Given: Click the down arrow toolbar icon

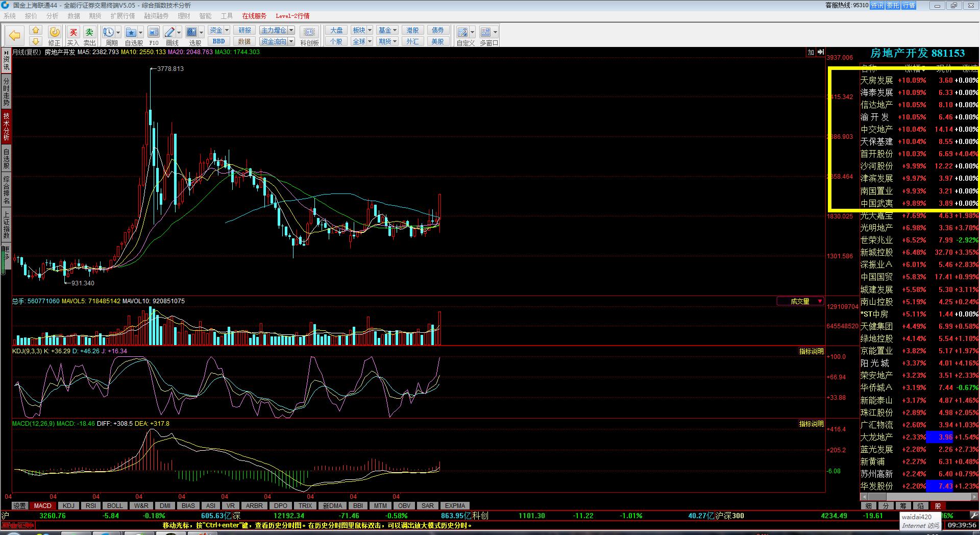Looking at the screenshot, I should pyautogui.click(x=35, y=41).
